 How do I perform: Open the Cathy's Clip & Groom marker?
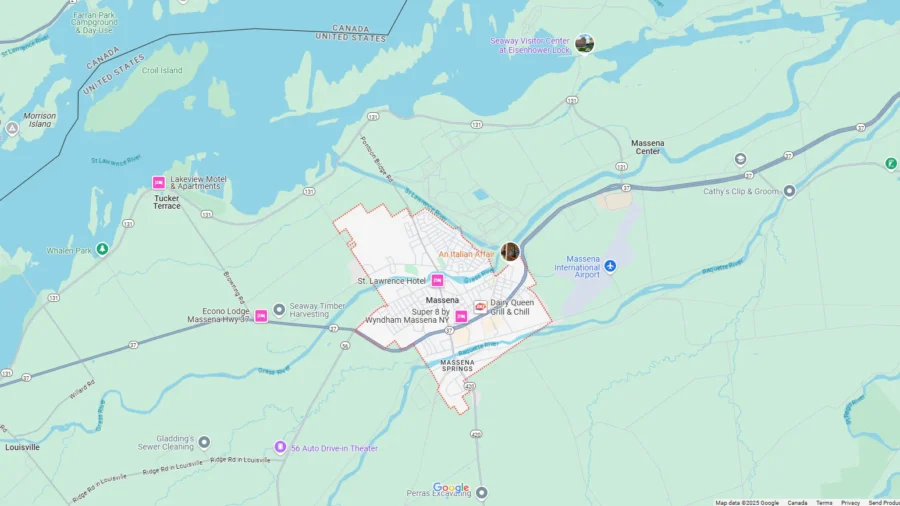(789, 191)
